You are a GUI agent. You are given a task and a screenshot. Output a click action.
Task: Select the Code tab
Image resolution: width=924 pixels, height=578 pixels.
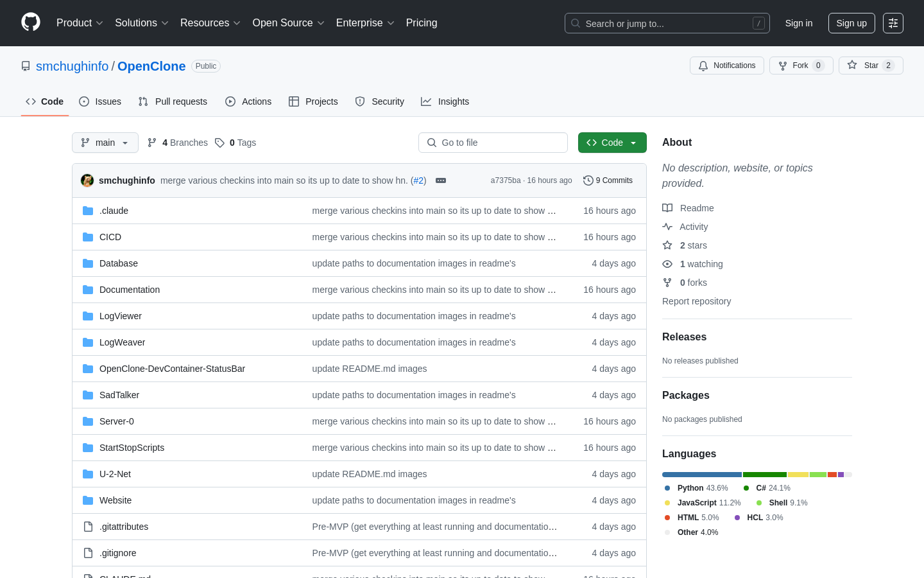click(45, 101)
